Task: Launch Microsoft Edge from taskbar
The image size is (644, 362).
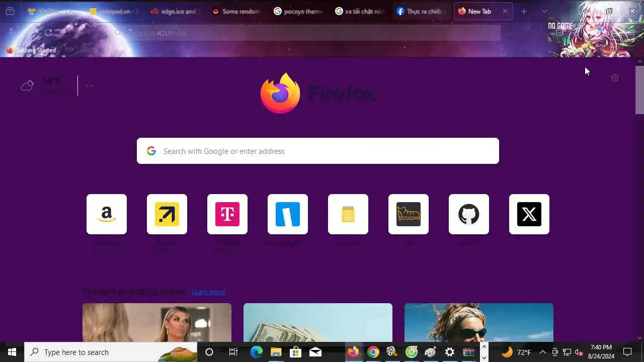Action: [x=257, y=352]
